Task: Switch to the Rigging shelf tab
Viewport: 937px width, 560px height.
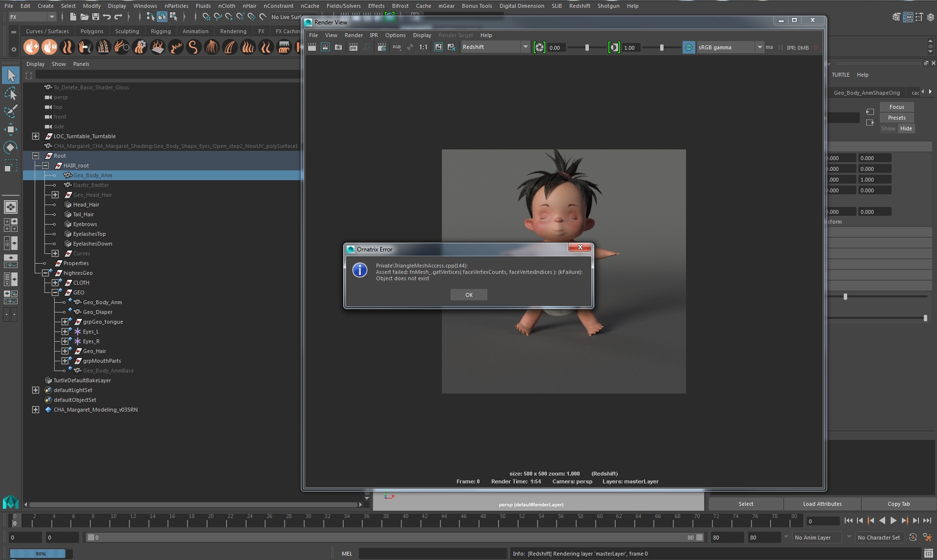Action: click(x=161, y=31)
